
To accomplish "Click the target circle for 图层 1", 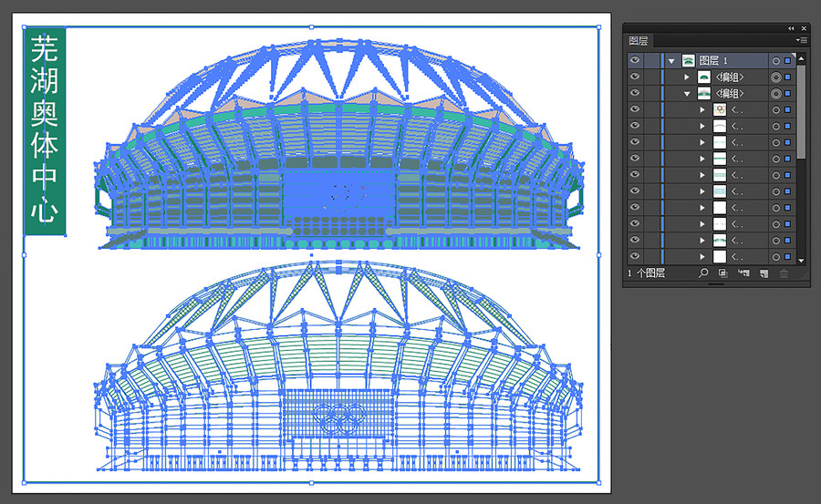I will click(x=776, y=61).
